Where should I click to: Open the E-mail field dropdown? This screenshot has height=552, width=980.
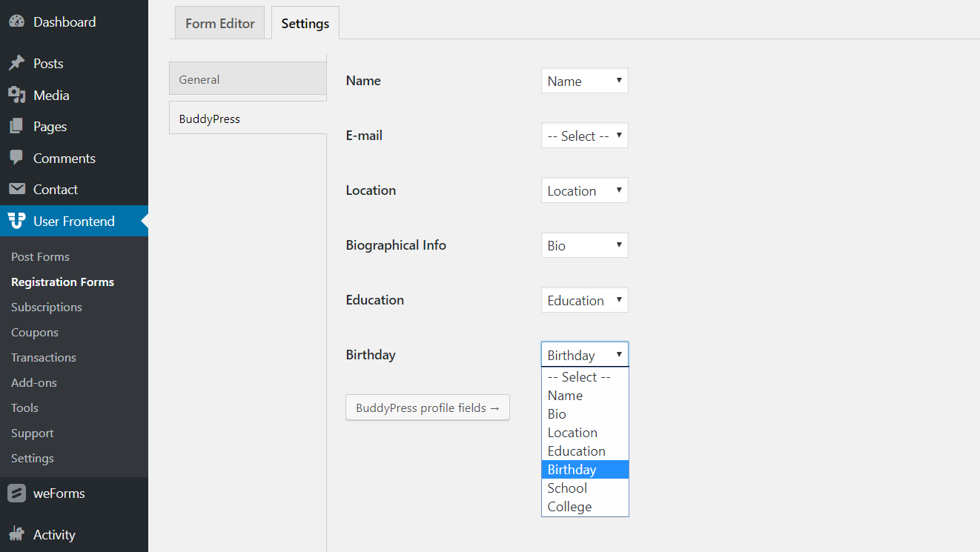[584, 136]
